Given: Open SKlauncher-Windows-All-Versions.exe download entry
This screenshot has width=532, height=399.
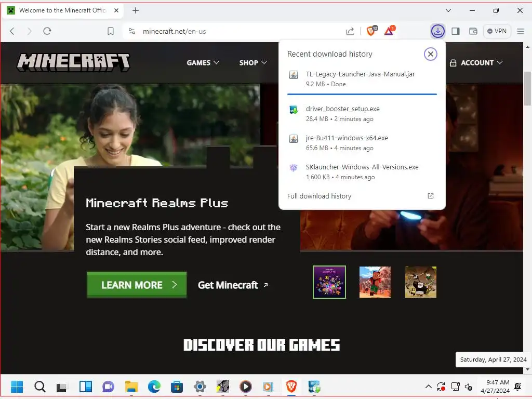Looking at the screenshot, I should coord(362,172).
